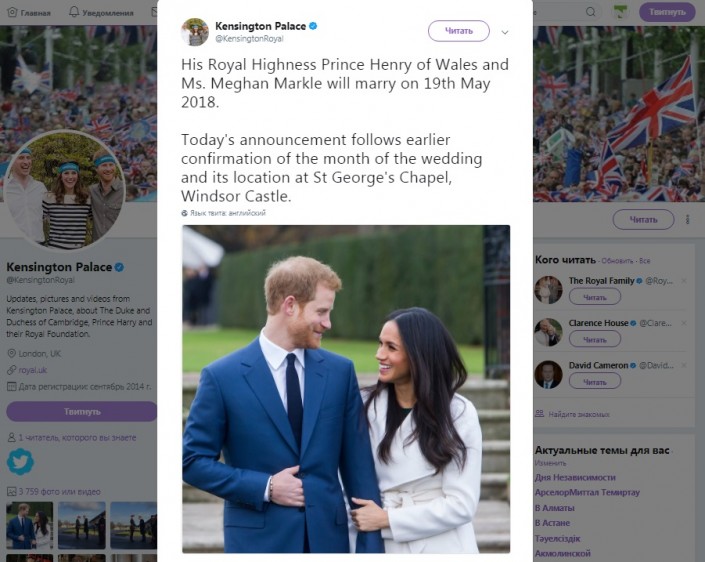The width and height of the screenshot is (705, 562).
Task: Follow Clarence House via Читать button
Action: tap(594, 339)
